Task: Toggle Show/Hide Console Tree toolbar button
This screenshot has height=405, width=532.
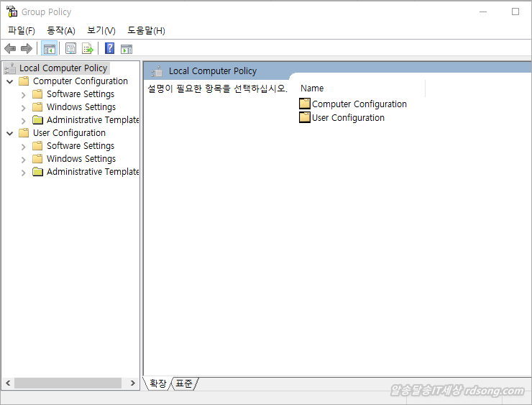Action: click(x=50, y=49)
